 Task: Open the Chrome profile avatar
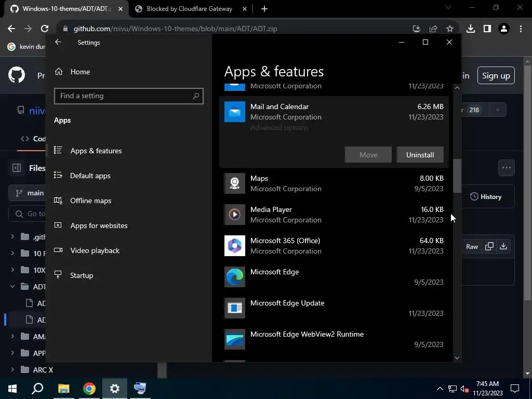(504, 29)
